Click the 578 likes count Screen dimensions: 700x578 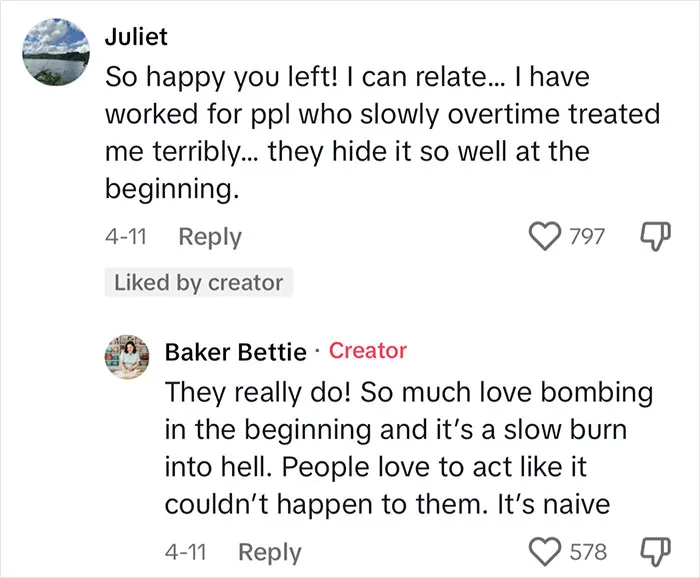(588, 552)
